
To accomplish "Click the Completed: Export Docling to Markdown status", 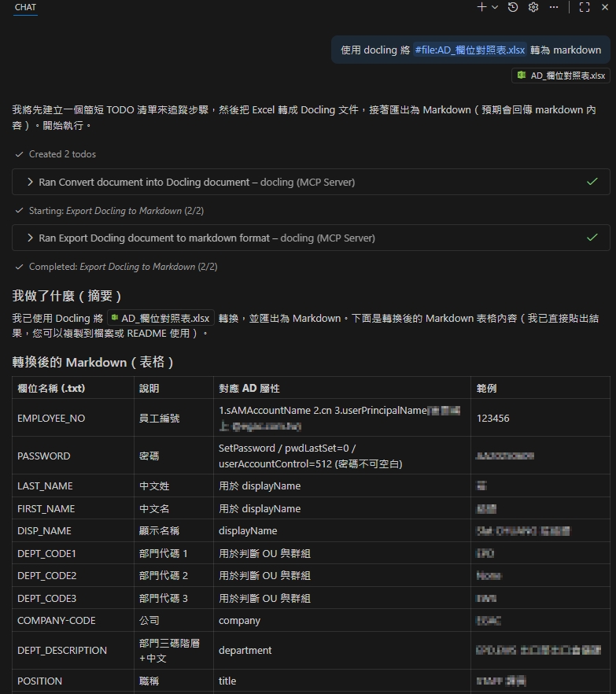I will pos(123,267).
